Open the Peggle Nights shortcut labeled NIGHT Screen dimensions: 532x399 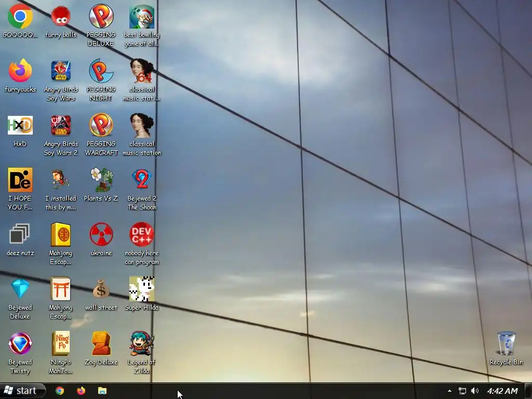tap(101, 71)
